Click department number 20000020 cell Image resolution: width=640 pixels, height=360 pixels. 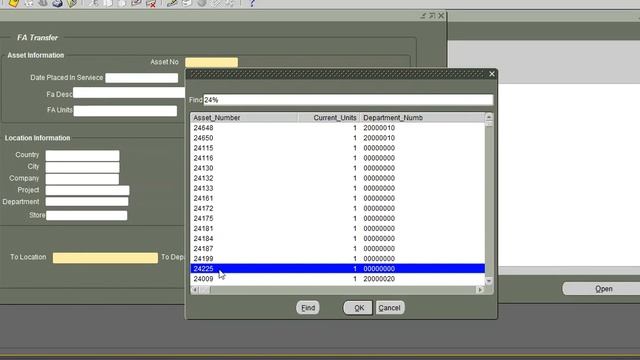[379, 279]
